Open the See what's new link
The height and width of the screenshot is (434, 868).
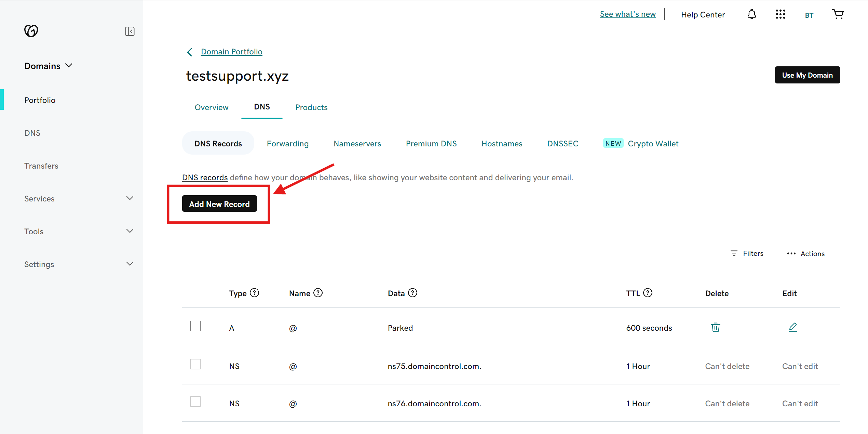[x=628, y=14]
